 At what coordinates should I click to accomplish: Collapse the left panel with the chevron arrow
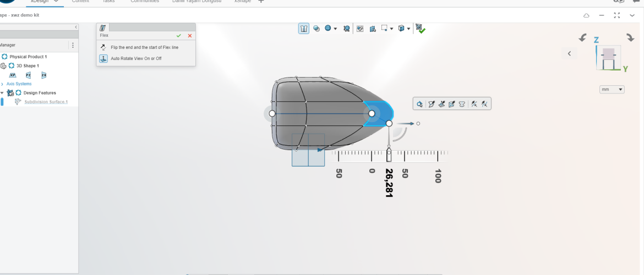click(75, 27)
